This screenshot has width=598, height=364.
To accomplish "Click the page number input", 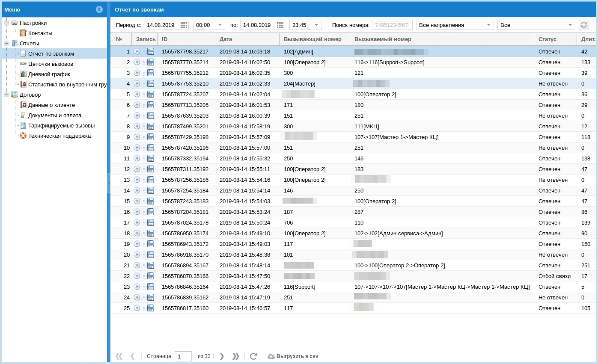I will pyautogui.click(x=183, y=356).
